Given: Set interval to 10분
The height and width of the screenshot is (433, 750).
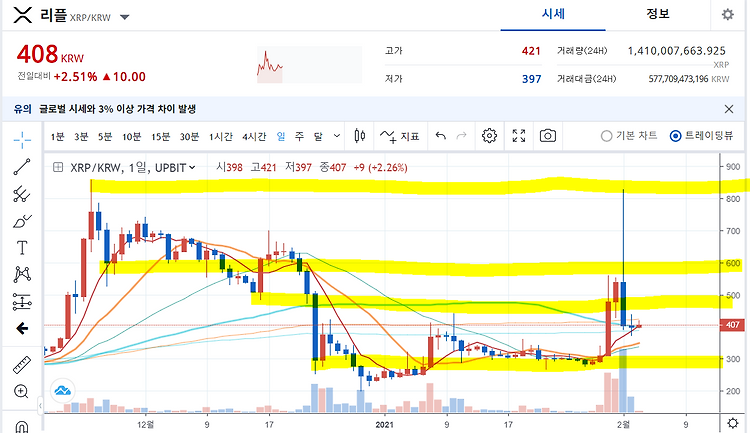Looking at the screenshot, I should (x=132, y=137).
